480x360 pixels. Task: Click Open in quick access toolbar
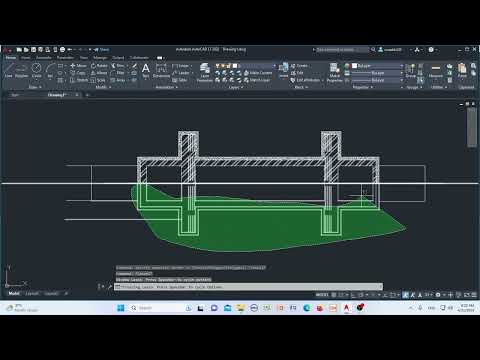26,50
